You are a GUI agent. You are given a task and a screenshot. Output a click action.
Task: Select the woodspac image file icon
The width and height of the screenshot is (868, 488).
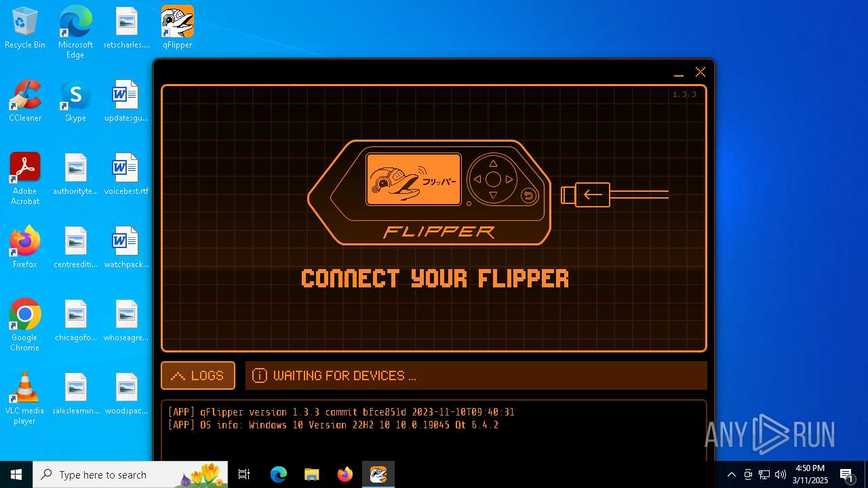(126, 394)
